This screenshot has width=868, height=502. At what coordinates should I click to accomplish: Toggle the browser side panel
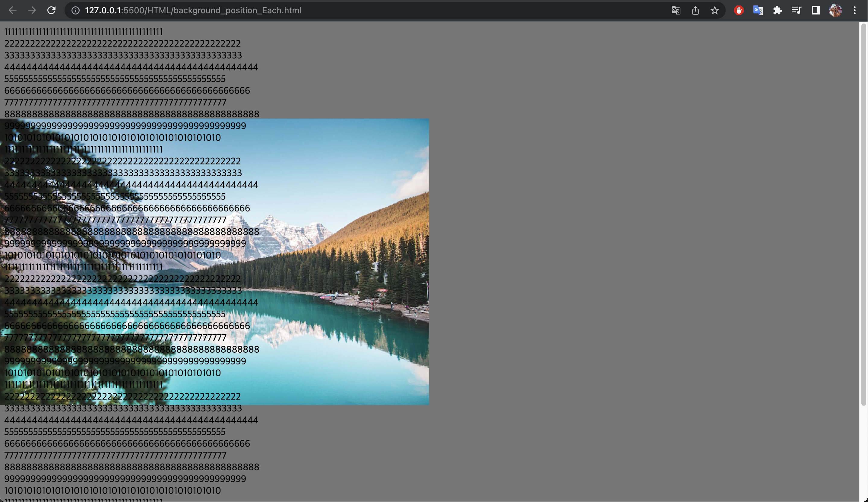tap(816, 10)
